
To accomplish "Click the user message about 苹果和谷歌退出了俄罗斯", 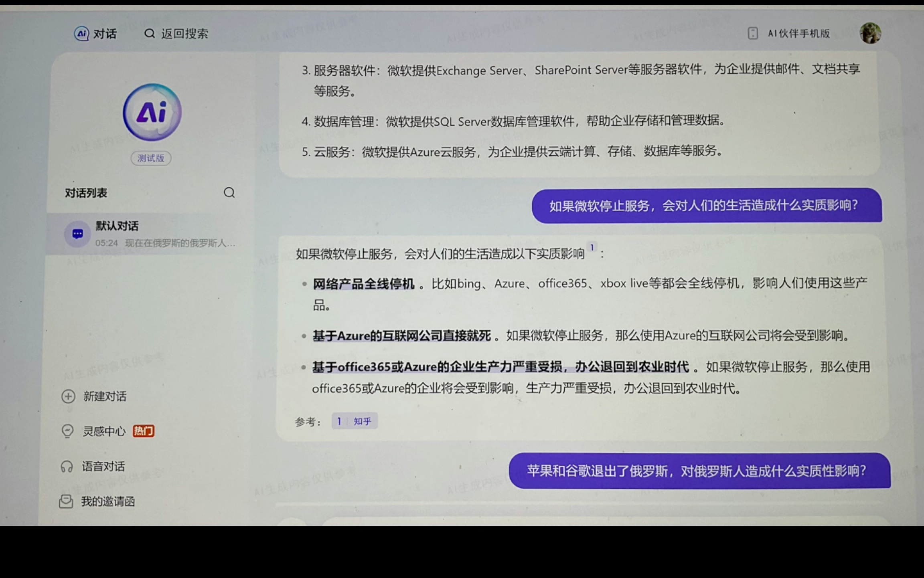I will pos(700,471).
